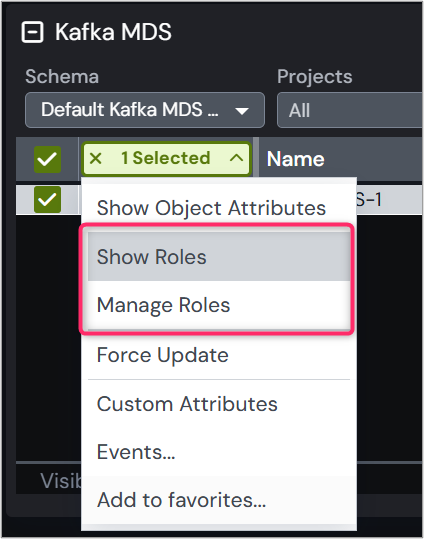Viewport: 424px width, 539px height.
Task: Select the highlighted table row ending S-1
Action: [219, 200]
